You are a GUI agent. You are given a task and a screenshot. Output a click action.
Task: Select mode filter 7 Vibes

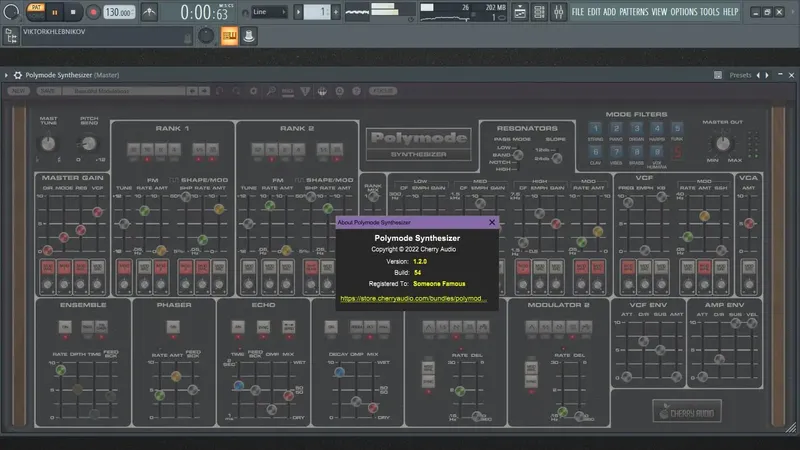tap(616, 152)
